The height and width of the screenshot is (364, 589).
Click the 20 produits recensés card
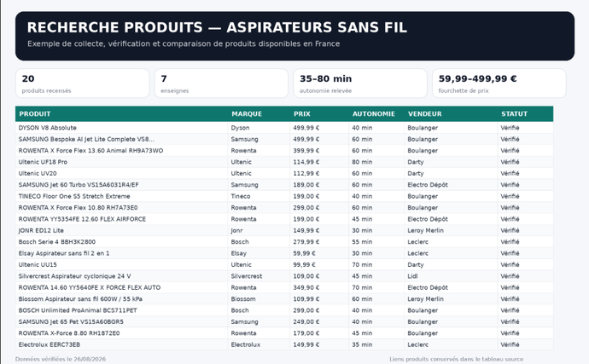[x=82, y=84]
